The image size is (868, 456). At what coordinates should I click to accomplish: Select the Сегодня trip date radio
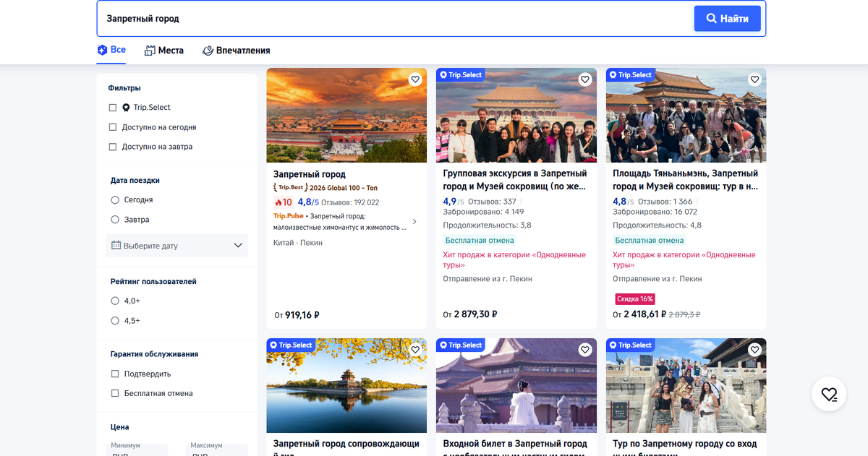(x=115, y=200)
